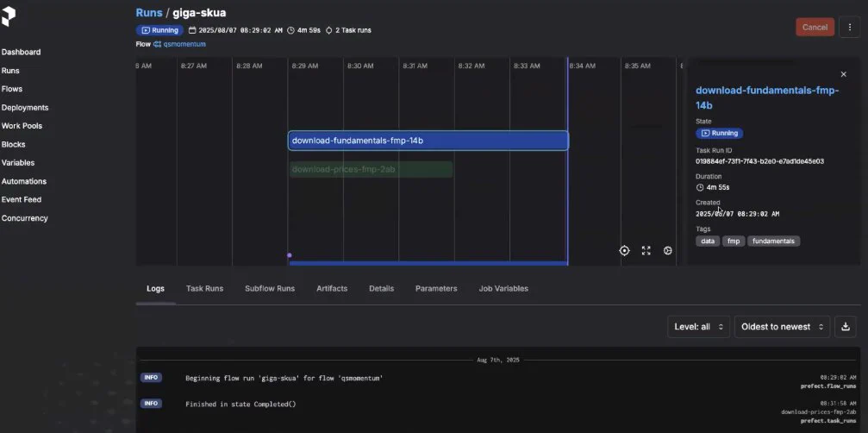868x433 pixels.
Task: Open the Artifacts tab
Action: pos(332,288)
